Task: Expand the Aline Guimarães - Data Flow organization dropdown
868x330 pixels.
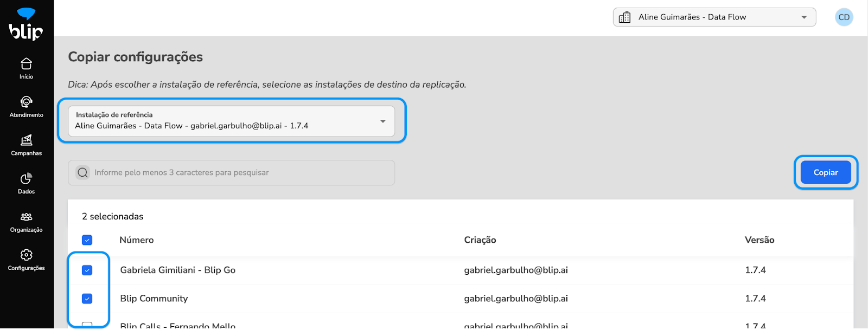Action: (x=714, y=17)
